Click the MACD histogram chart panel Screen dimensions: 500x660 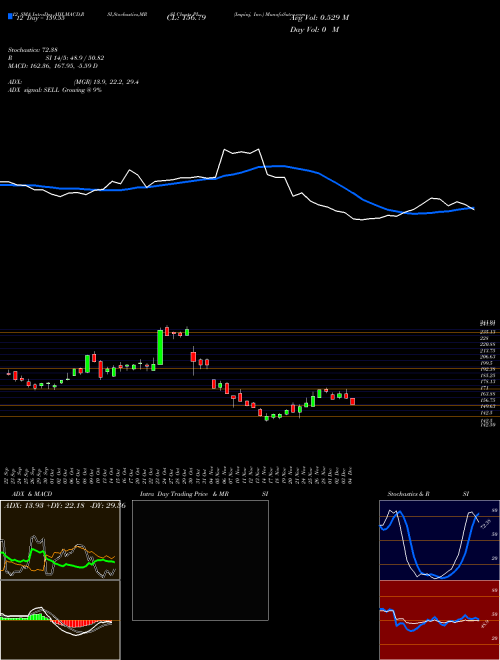pyautogui.click(x=60, y=620)
